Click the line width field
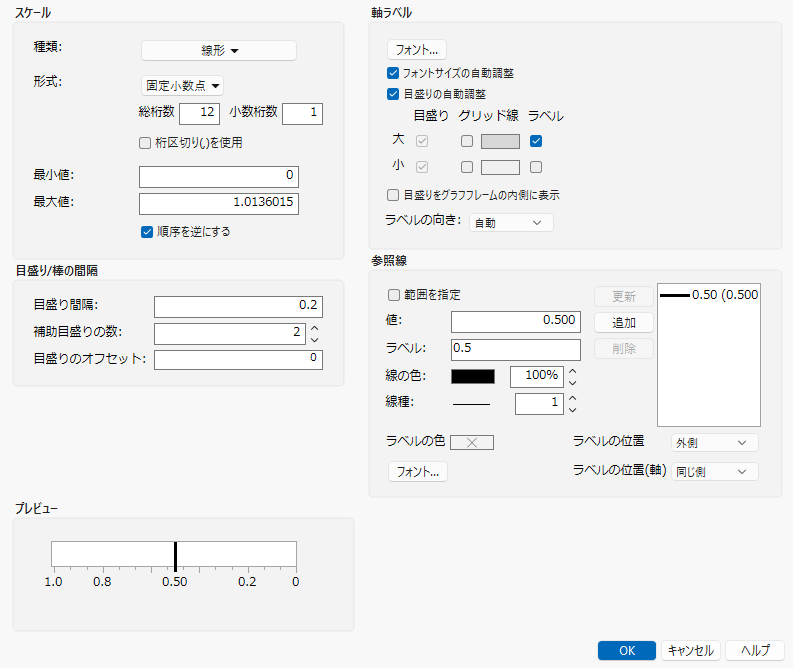This screenshot has height=668, width=793. (x=539, y=404)
